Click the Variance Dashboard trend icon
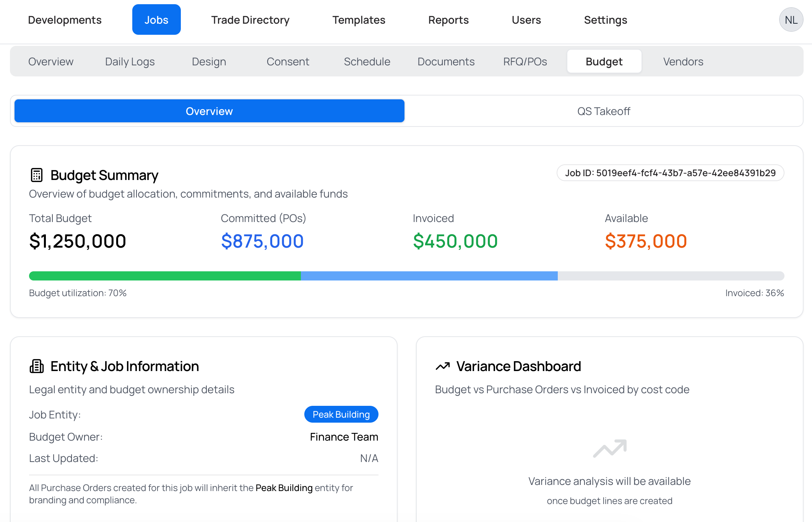Screen dimensions: 812x522 443,366
